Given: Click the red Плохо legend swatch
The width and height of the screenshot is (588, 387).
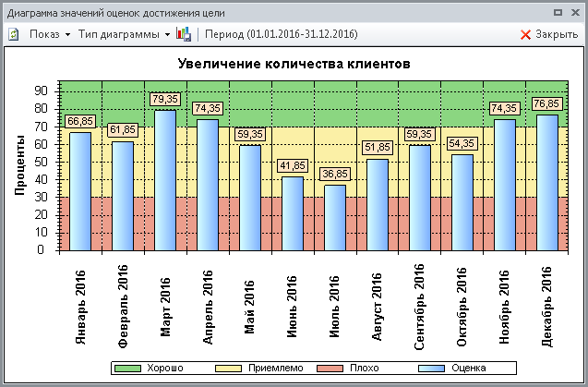Looking at the screenshot, I should (x=333, y=368).
